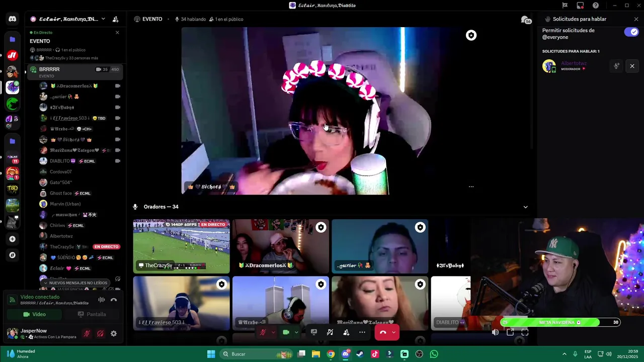The image size is (644, 362).
Task: Open green dragon server icon
Action: coord(13,104)
